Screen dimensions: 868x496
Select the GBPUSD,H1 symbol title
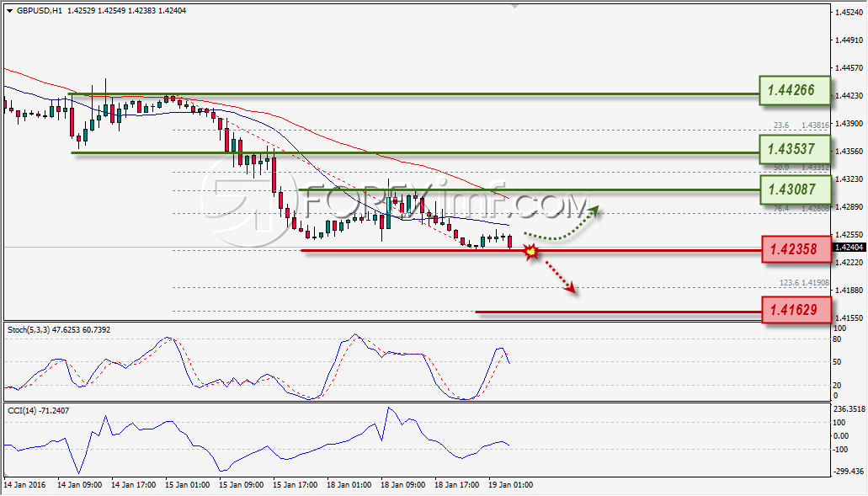[39, 10]
